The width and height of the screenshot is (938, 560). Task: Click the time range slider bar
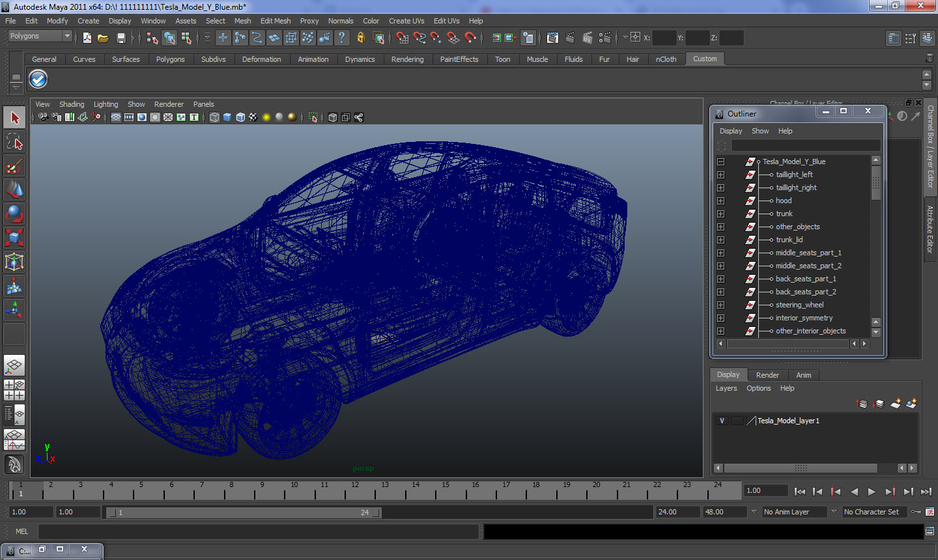point(244,512)
